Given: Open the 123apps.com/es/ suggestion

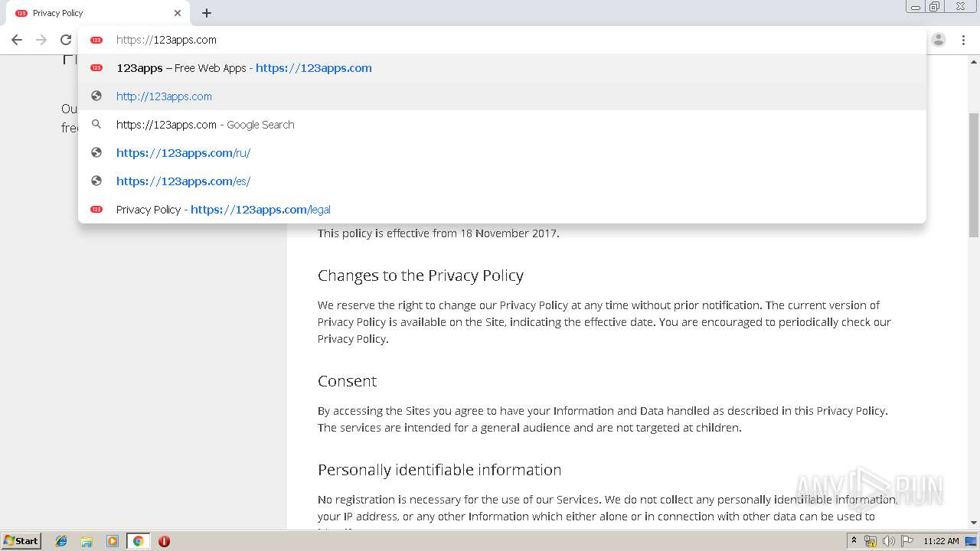Looking at the screenshot, I should (x=183, y=181).
